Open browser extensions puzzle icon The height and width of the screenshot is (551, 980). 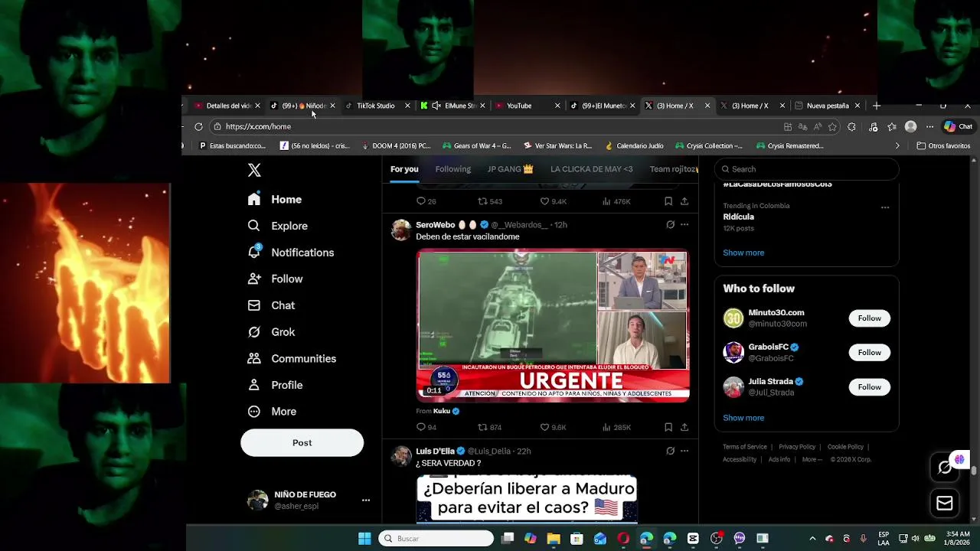[x=851, y=127]
